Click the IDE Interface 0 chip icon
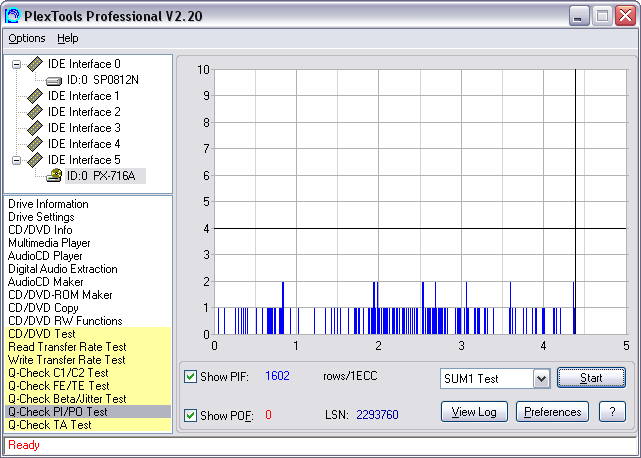 tap(35, 64)
